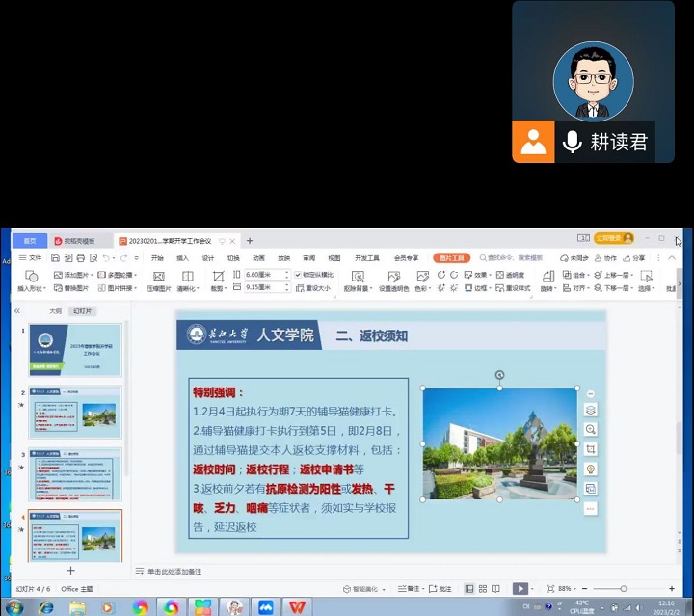The image size is (694, 616).
Task: Click the Login Now (立即登录) button
Action: 613,238
